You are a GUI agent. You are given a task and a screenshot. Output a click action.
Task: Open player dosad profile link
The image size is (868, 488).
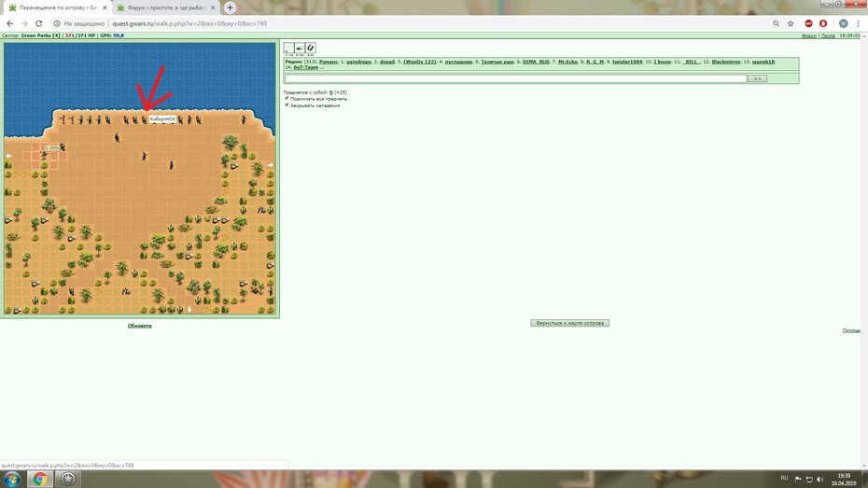coord(387,62)
